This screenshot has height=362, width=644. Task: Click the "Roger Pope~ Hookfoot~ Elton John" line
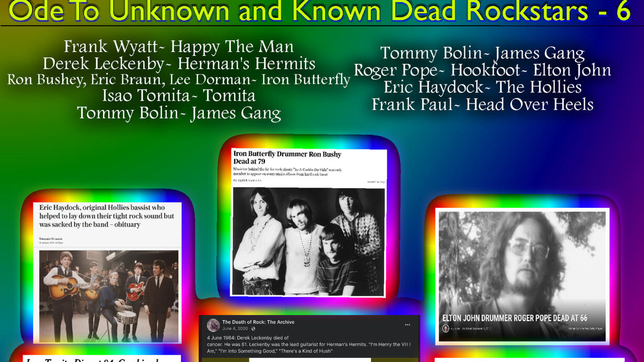(x=482, y=70)
